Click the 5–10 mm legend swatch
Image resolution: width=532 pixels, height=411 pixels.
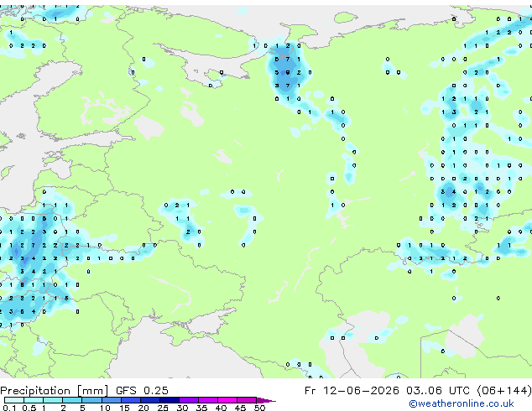pyautogui.click(x=91, y=400)
